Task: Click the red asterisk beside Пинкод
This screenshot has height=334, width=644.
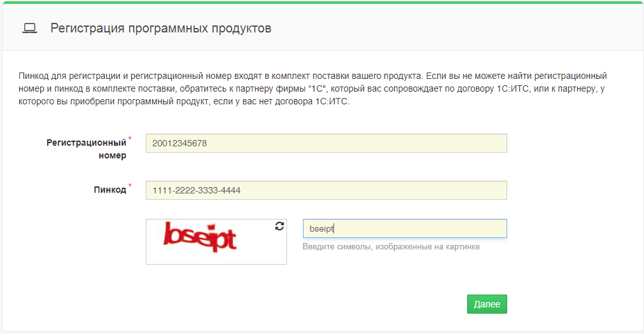Action: (130, 186)
